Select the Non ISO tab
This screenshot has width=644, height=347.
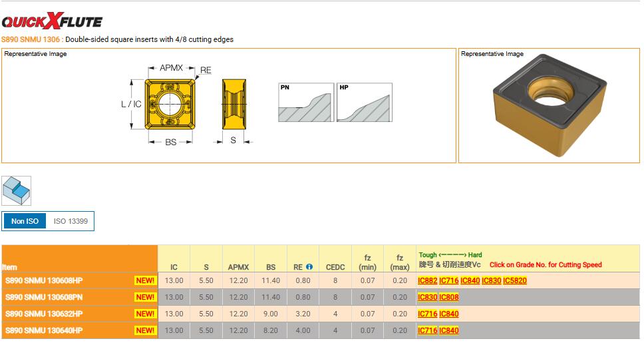[x=25, y=221]
